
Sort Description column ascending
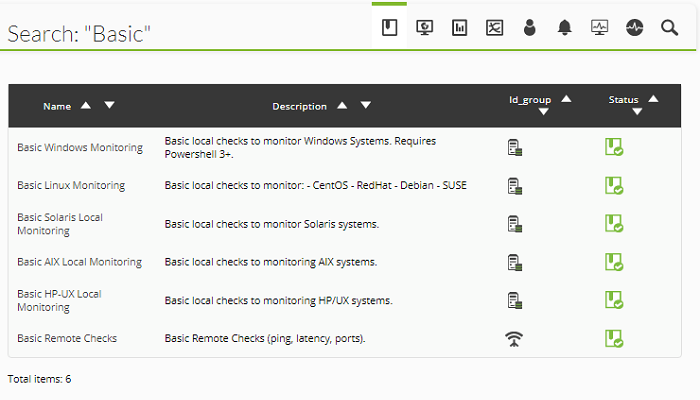tap(342, 105)
